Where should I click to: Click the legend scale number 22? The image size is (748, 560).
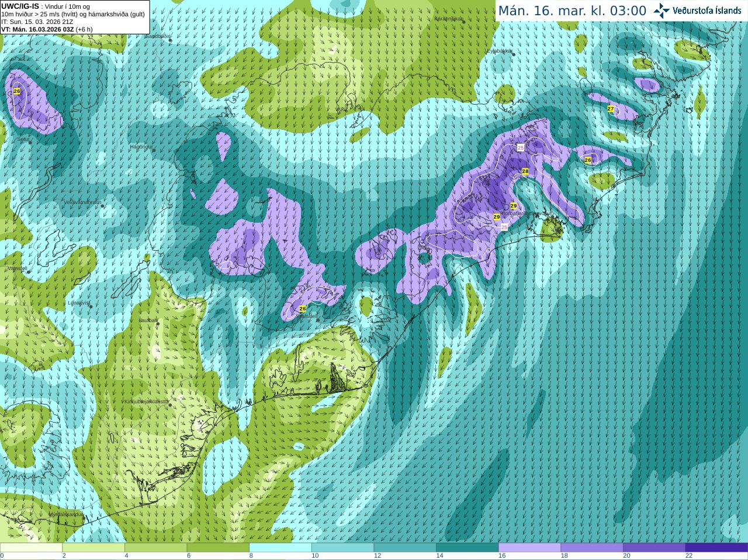point(689,556)
